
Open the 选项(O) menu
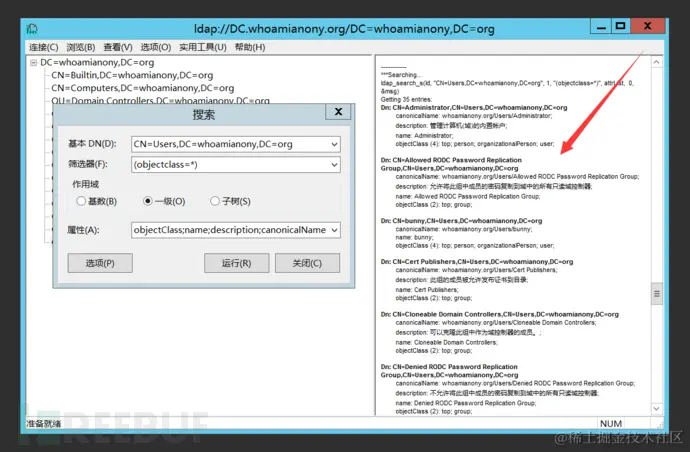156,47
